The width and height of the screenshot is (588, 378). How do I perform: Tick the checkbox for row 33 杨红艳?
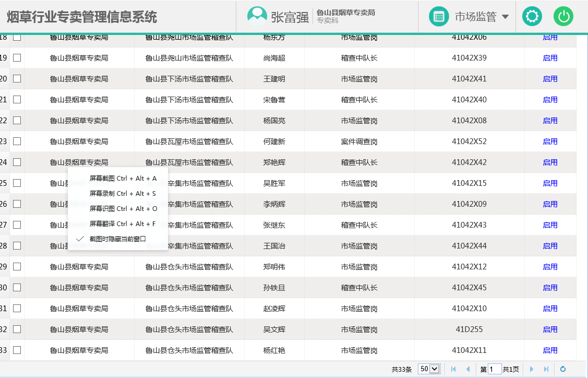(17, 350)
